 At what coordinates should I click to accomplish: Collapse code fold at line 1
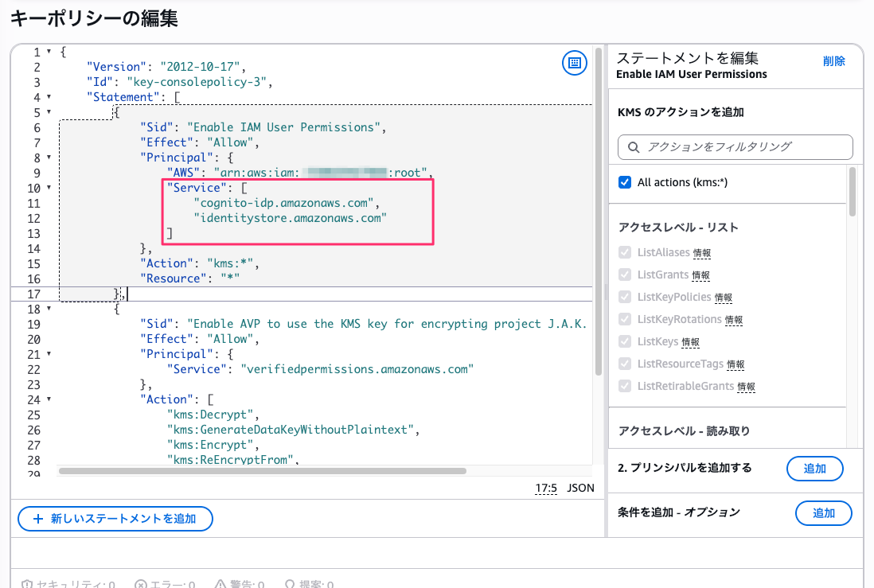(x=49, y=51)
